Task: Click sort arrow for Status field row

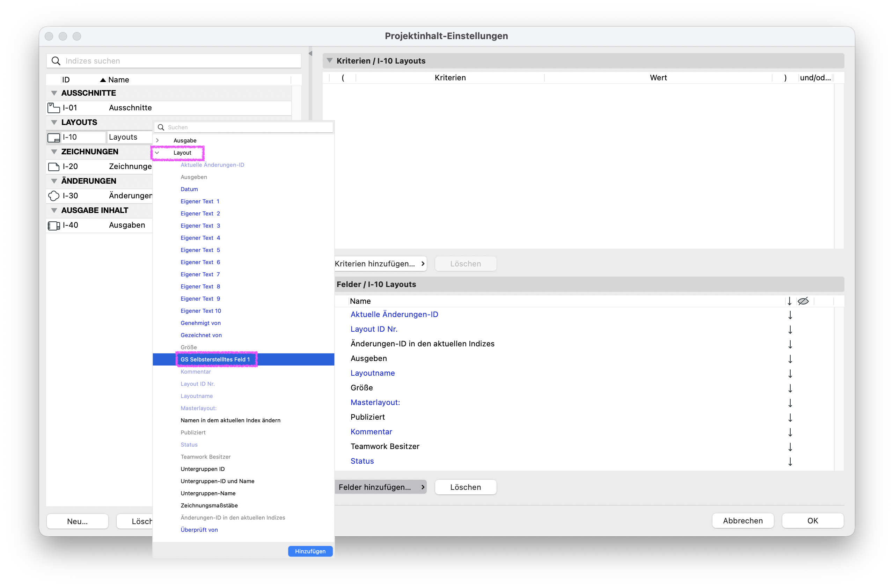Action: coord(790,461)
